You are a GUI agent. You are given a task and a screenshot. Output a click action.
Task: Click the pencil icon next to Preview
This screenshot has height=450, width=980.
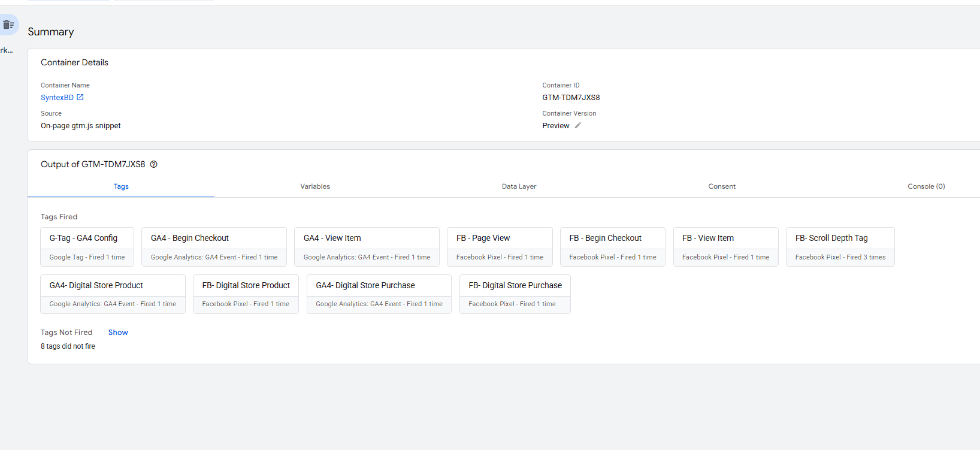point(578,125)
